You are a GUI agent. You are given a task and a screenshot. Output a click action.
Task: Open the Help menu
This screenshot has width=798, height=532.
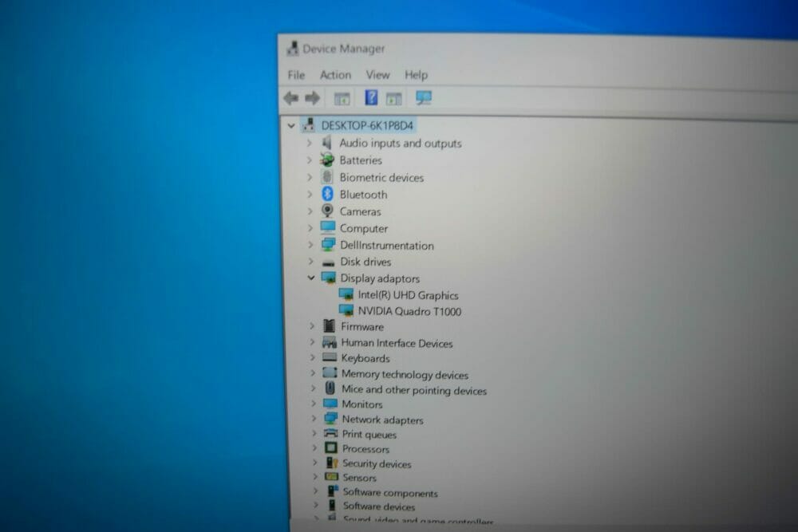[x=417, y=75]
